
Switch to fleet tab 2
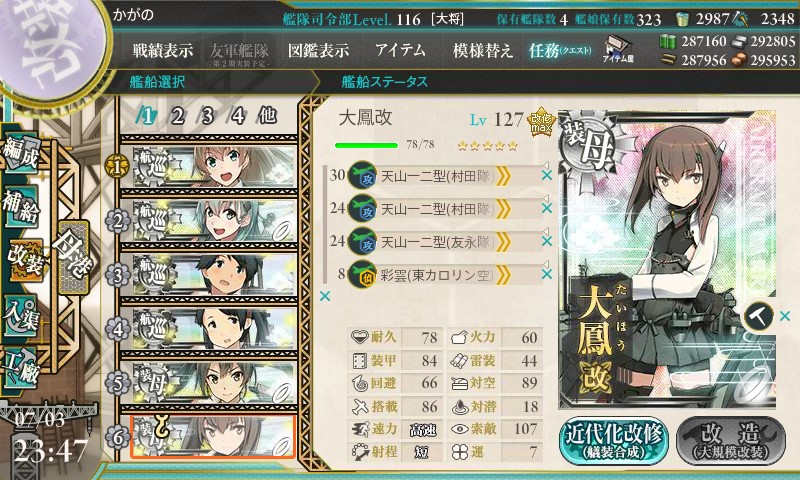(177, 116)
